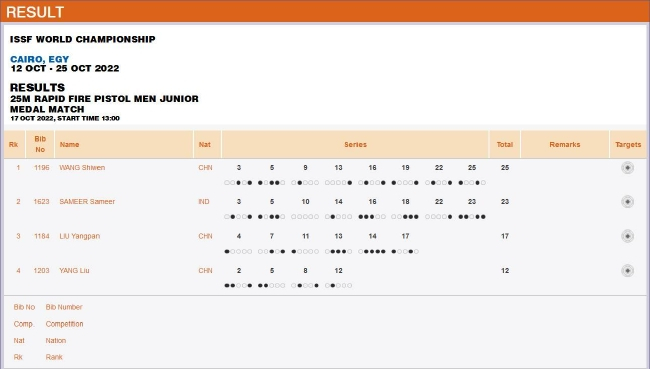Open targets icon for WANG Shiwen

pos(627,168)
